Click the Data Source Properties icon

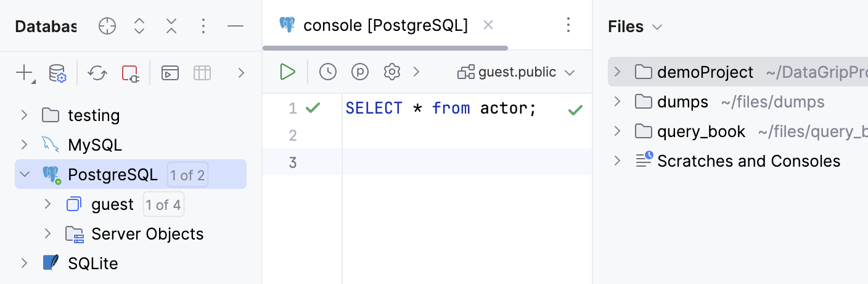point(57,73)
